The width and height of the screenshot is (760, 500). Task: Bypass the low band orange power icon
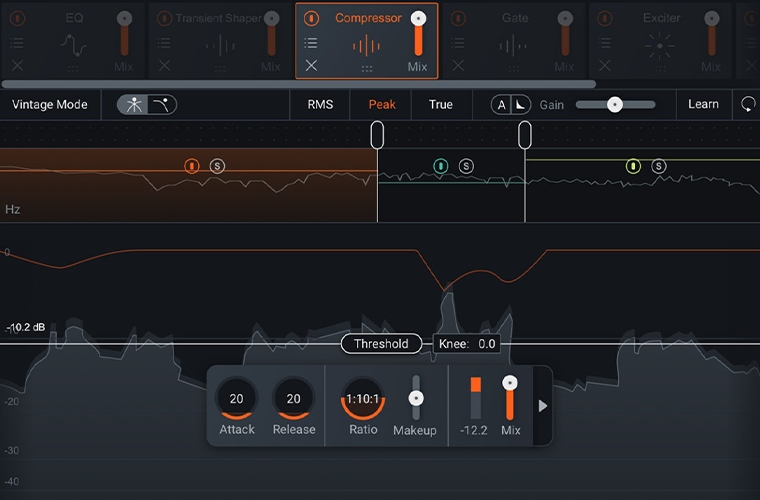192,166
